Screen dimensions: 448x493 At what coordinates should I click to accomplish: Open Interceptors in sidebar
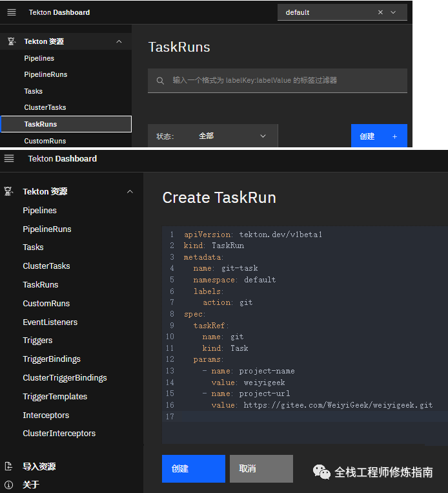click(x=46, y=415)
